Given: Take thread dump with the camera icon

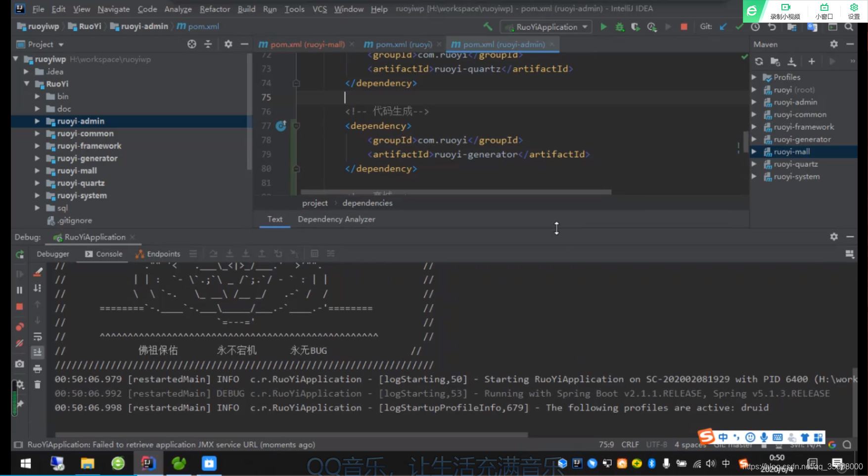Looking at the screenshot, I should (x=20, y=364).
